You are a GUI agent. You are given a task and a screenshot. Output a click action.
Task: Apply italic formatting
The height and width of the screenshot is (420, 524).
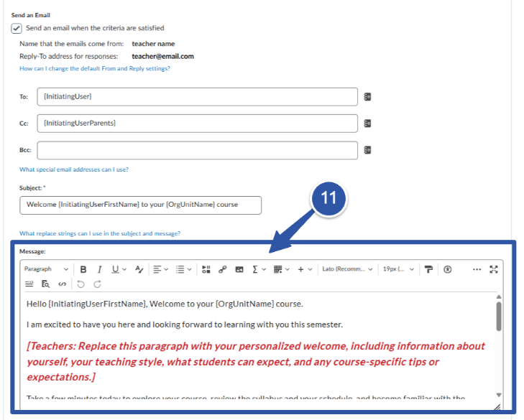point(99,269)
